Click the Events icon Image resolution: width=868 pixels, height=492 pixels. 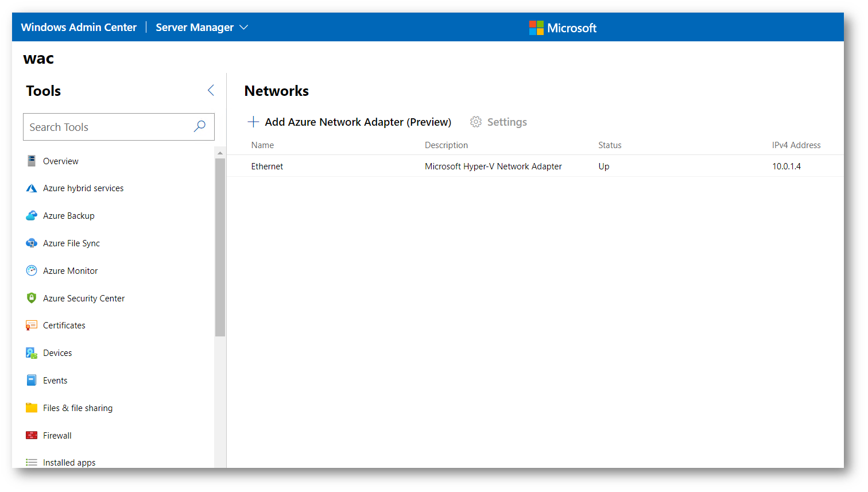(32, 380)
